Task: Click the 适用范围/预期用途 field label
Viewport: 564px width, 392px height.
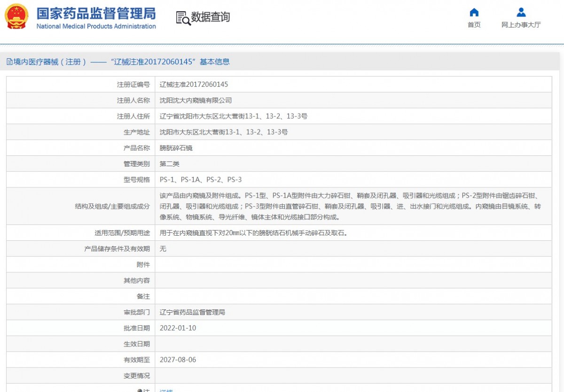Action: (x=123, y=233)
